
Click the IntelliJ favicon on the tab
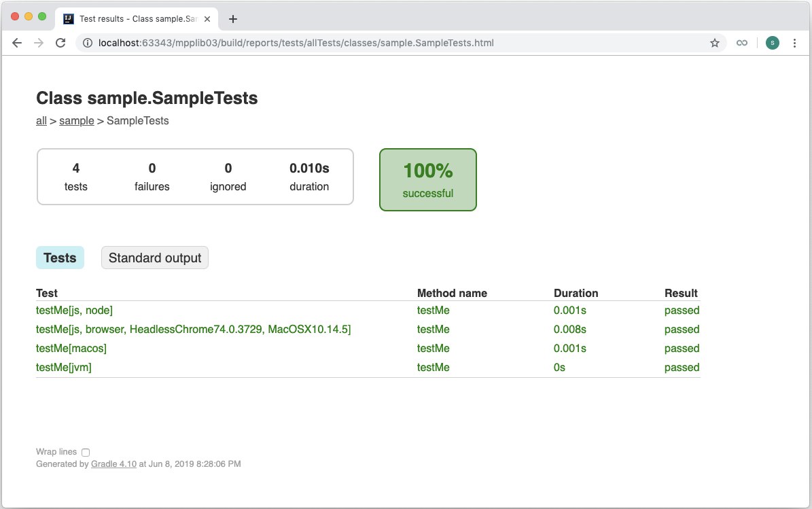[x=69, y=19]
